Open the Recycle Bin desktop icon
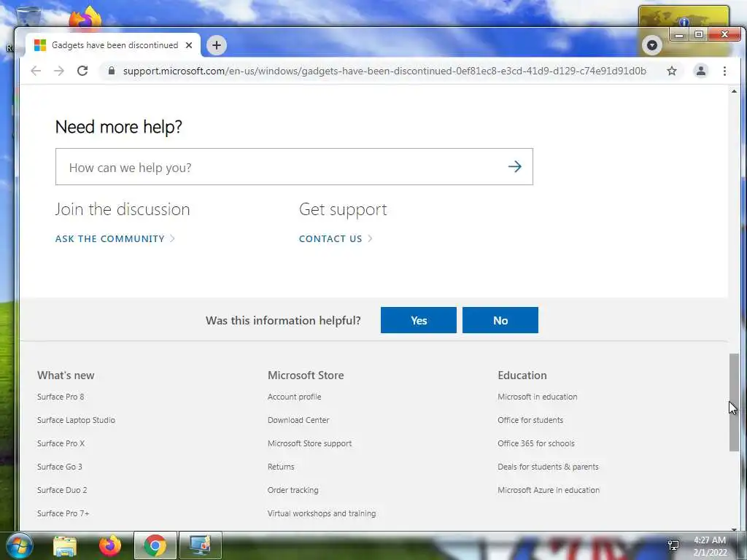Screen dimensions: 747x560 pos(28,17)
